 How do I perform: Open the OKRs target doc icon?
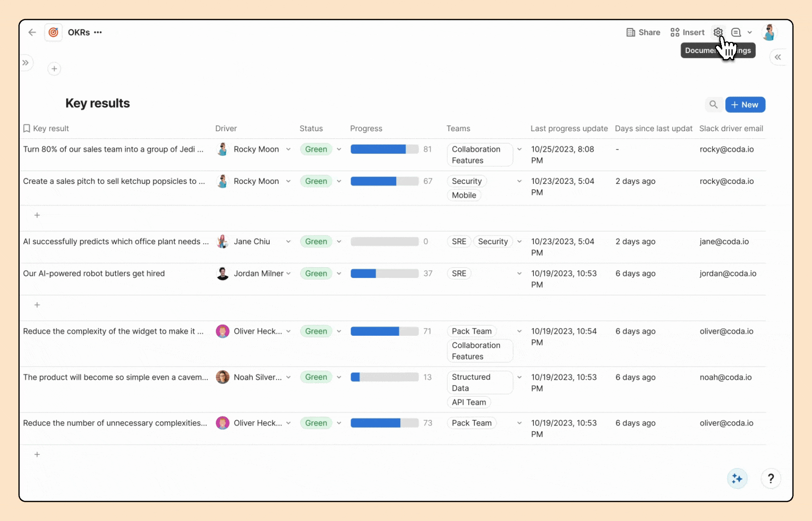(x=54, y=32)
